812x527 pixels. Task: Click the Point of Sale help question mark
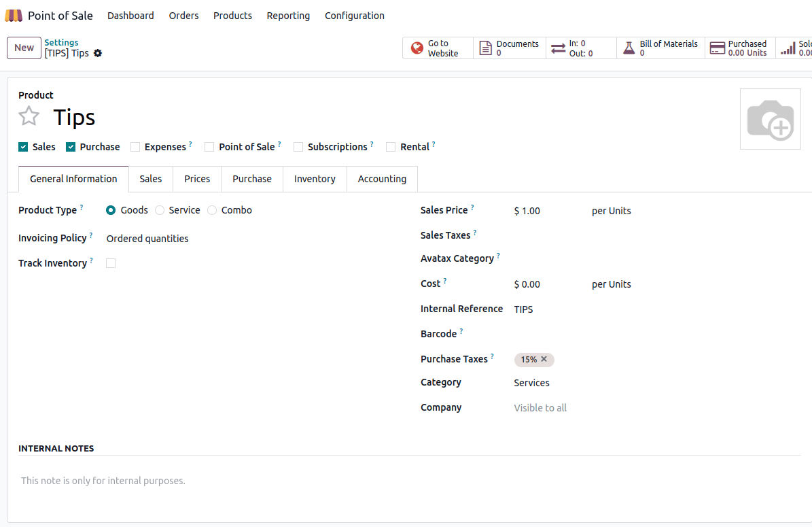coord(280,144)
